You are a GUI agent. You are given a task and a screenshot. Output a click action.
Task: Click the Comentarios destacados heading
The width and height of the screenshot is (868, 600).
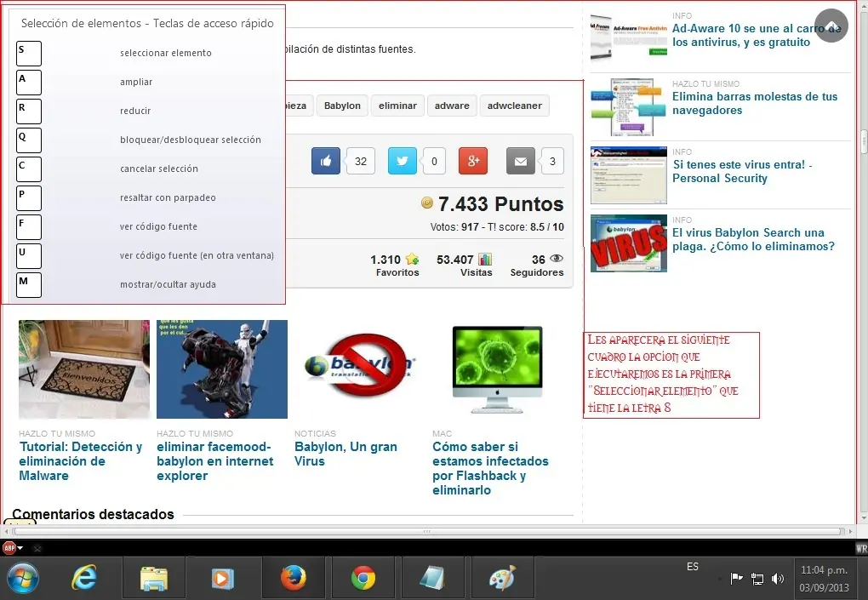[93, 514]
